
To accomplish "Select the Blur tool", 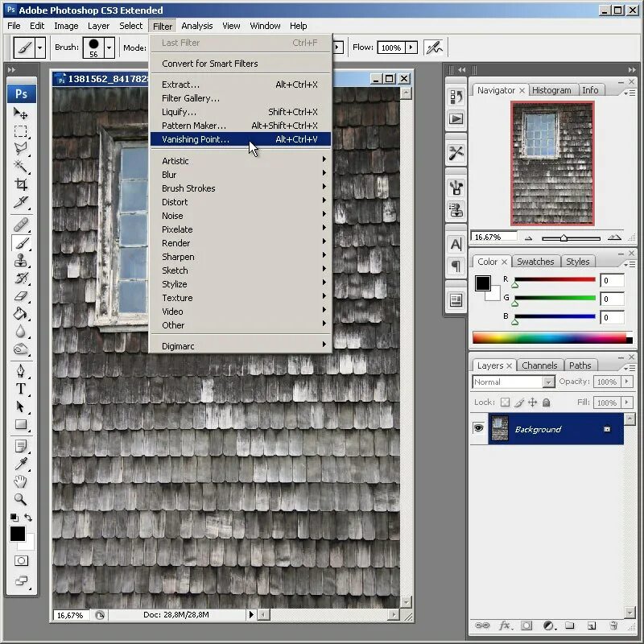I will point(20,331).
